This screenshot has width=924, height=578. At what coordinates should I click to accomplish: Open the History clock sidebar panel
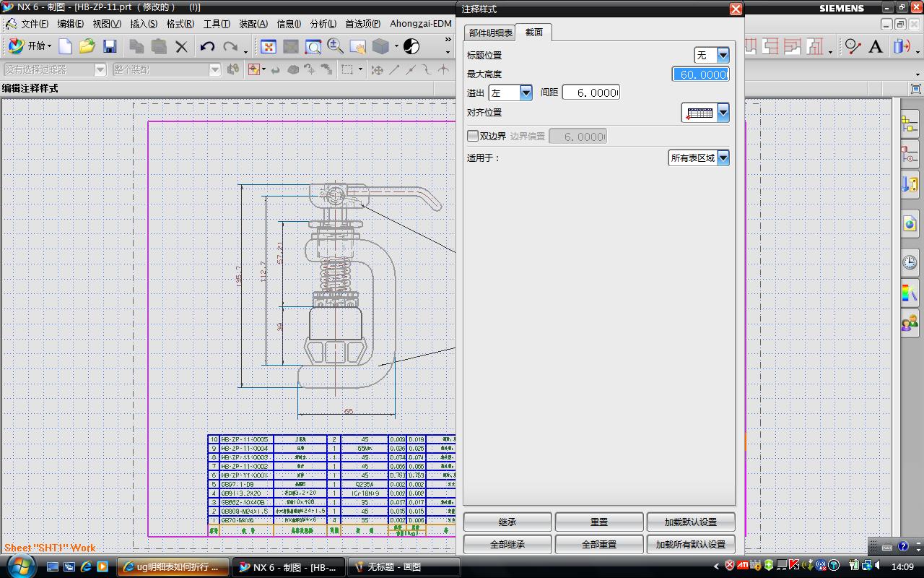(x=910, y=262)
